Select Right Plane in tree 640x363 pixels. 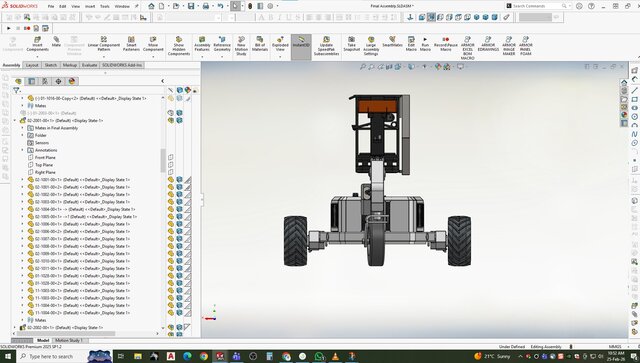pyautogui.click(x=45, y=172)
